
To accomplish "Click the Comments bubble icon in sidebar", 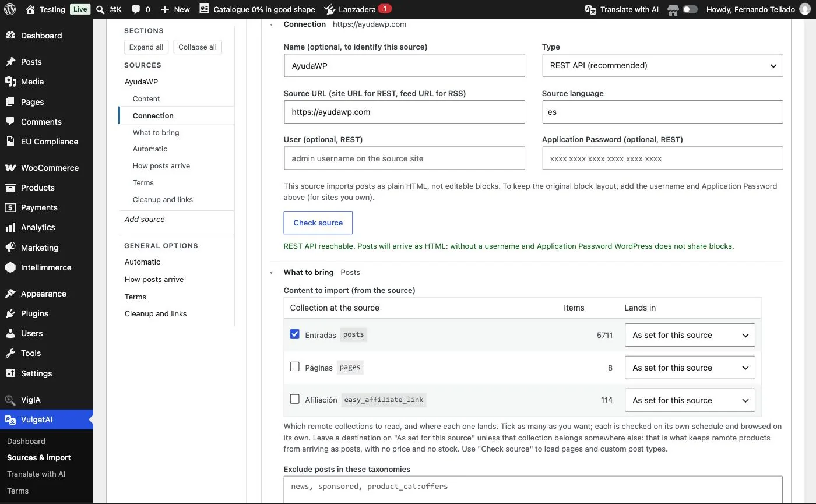I will [10, 122].
